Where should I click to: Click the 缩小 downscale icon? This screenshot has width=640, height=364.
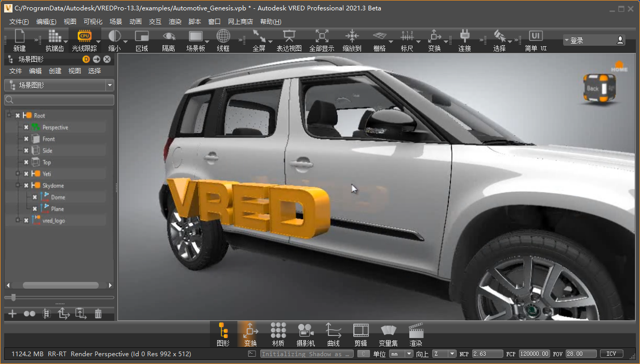(x=114, y=36)
